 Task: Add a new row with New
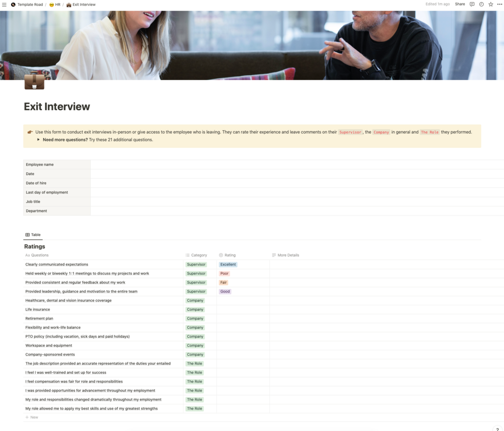[32, 417]
